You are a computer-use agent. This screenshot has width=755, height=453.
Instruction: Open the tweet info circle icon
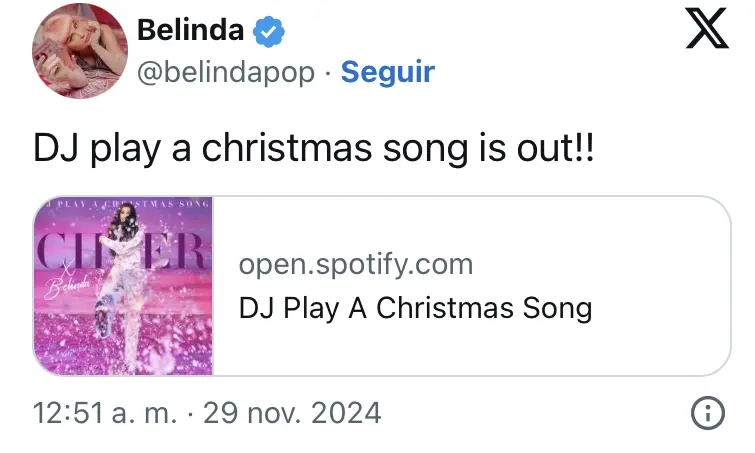coord(708,413)
